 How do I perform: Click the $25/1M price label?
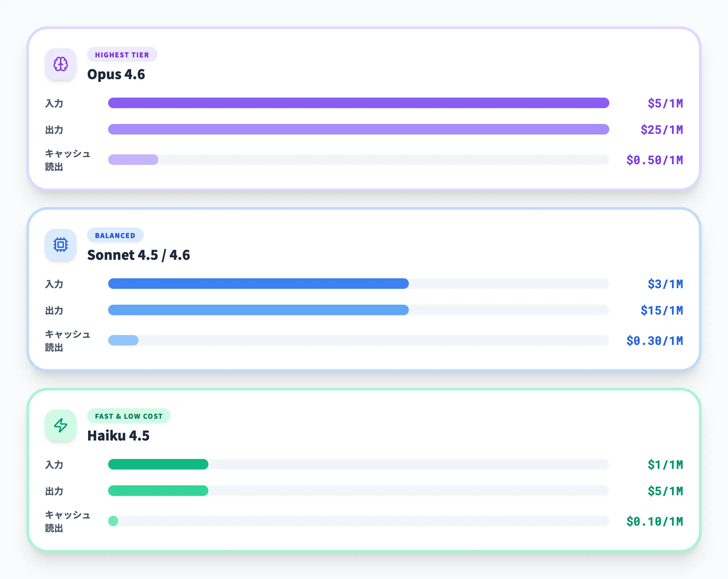point(661,130)
